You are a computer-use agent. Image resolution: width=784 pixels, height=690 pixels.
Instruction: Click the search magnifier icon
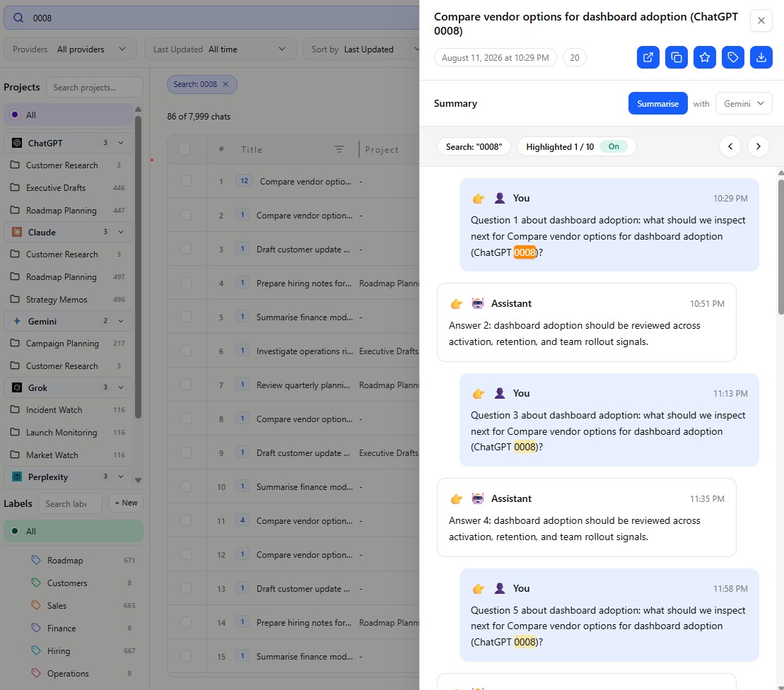coord(18,18)
